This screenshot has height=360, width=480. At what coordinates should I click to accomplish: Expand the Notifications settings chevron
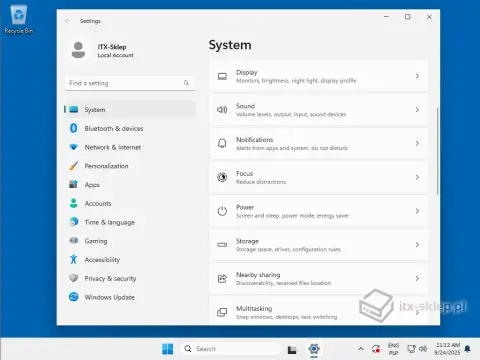pyautogui.click(x=417, y=143)
